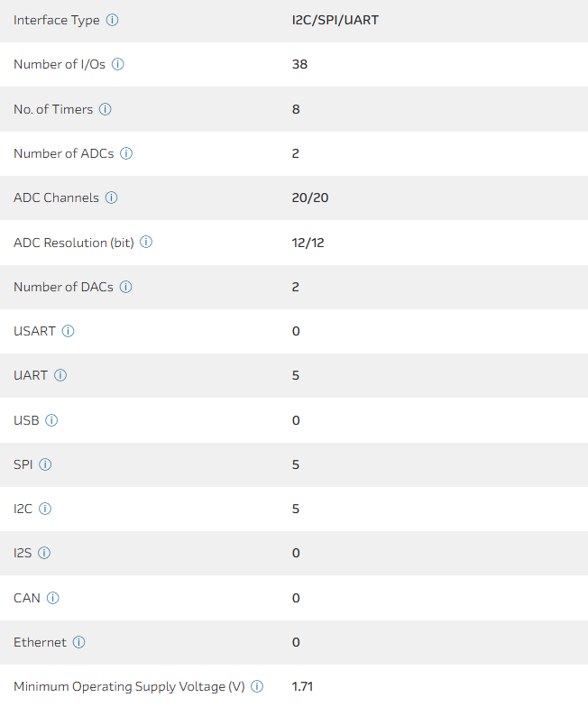Open ADC Resolution (bit) info icon
This screenshot has height=707, width=588.
[x=146, y=243]
